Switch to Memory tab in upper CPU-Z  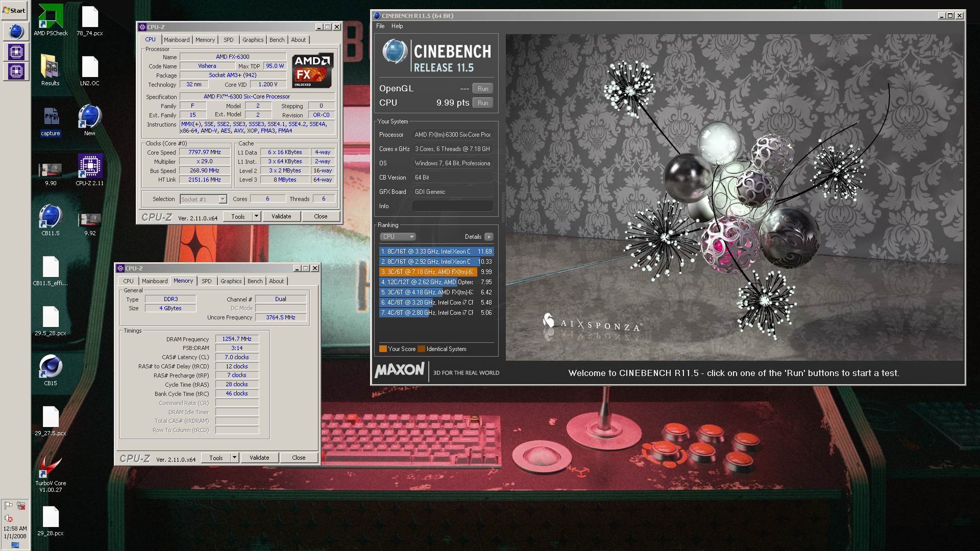pyautogui.click(x=205, y=40)
